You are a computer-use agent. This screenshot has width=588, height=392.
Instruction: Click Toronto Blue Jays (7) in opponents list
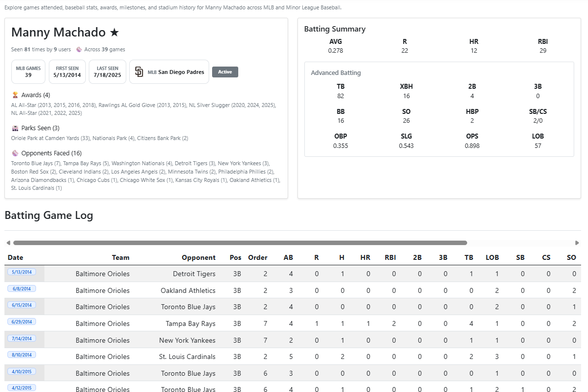coord(36,163)
